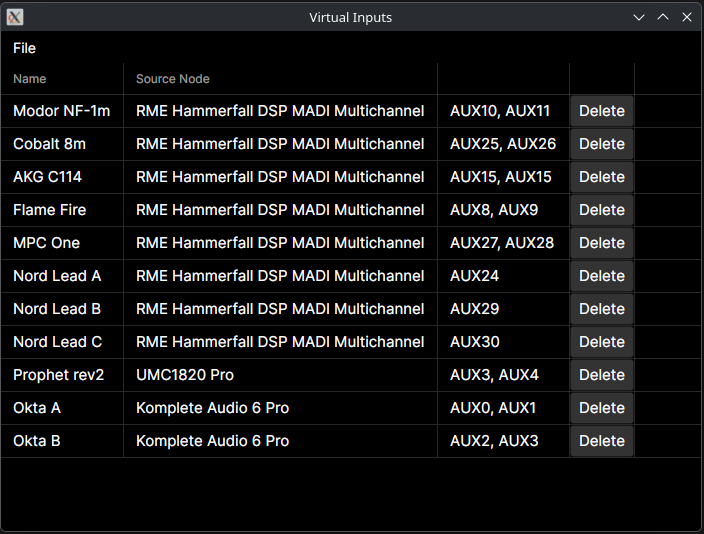Minimize the Virtual Inputs window
The width and height of the screenshot is (704, 534).
coord(638,18)
